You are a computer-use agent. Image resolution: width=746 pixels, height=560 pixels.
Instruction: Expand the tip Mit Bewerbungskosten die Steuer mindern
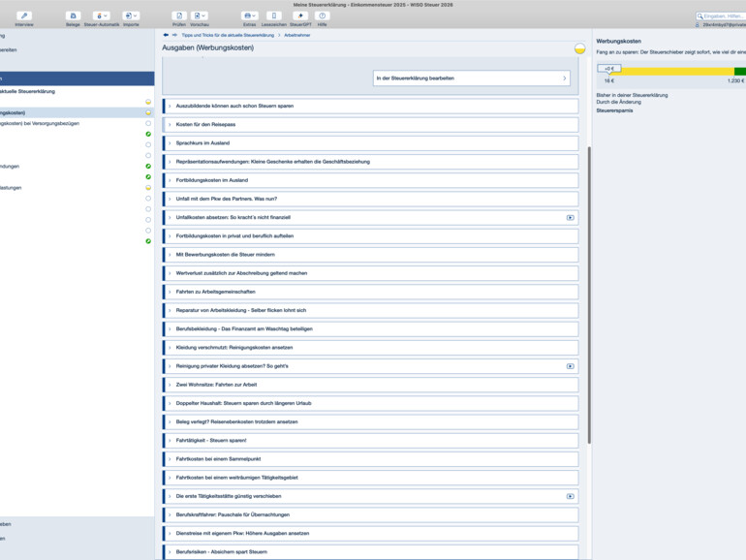371,255
